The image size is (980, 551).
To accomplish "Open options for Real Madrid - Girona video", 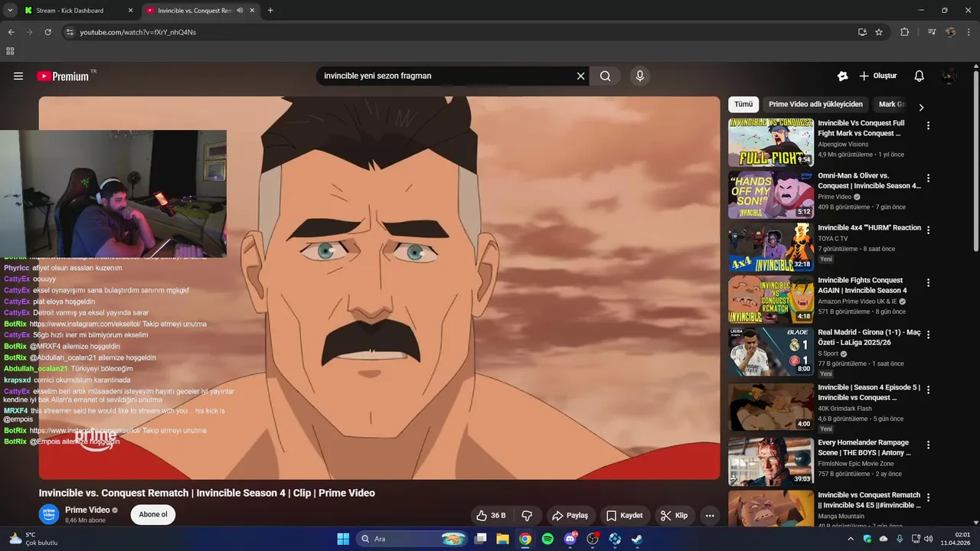I will point(928,334).
